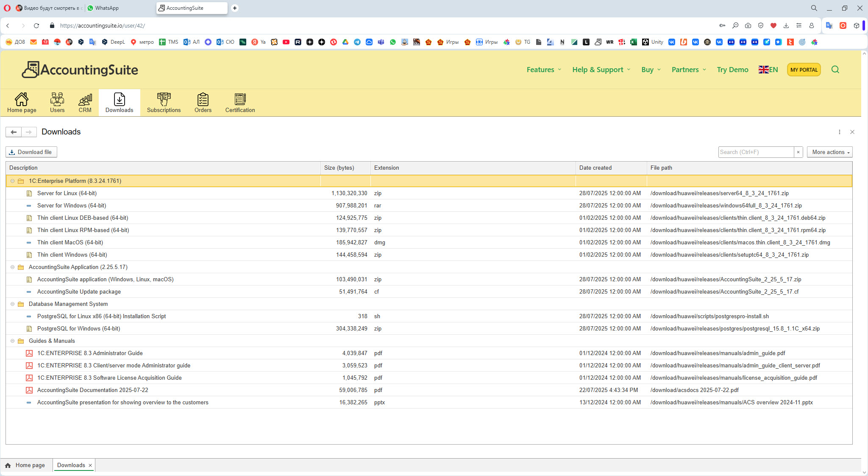Select the Downloads section tab
The height and width of the screenshot is (476, 868).
[x=119, y=103]
